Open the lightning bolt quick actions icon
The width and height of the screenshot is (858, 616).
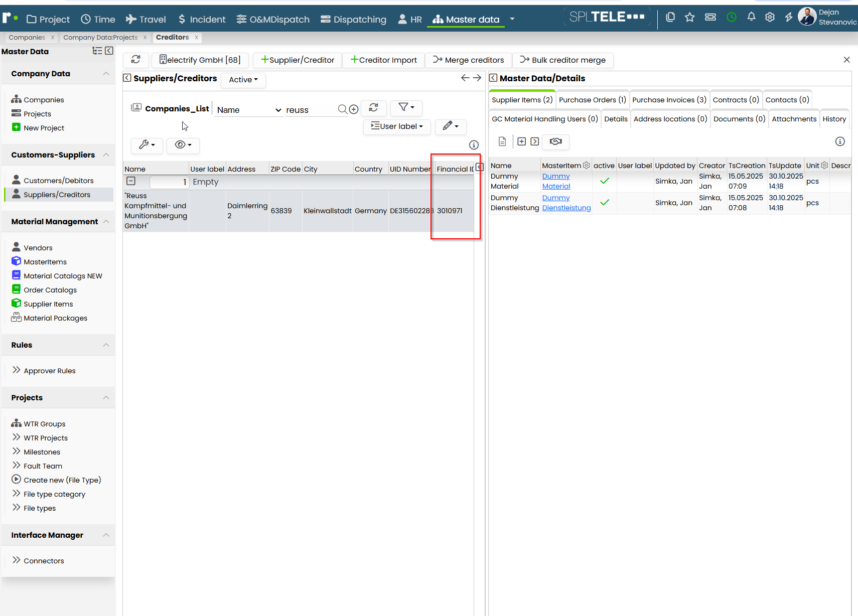(x=789, y=18)
